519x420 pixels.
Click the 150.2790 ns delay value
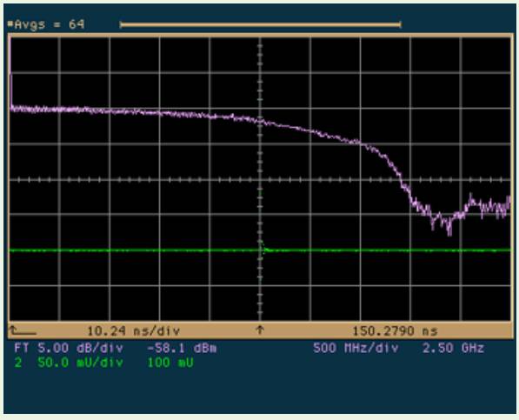click(395, 330)
